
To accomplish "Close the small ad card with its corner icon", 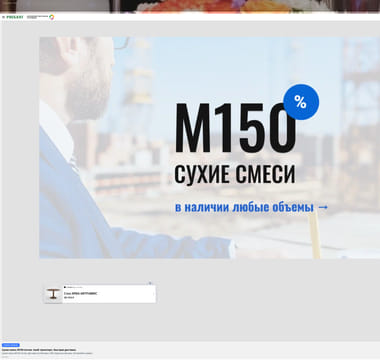I will click(150, 283).
